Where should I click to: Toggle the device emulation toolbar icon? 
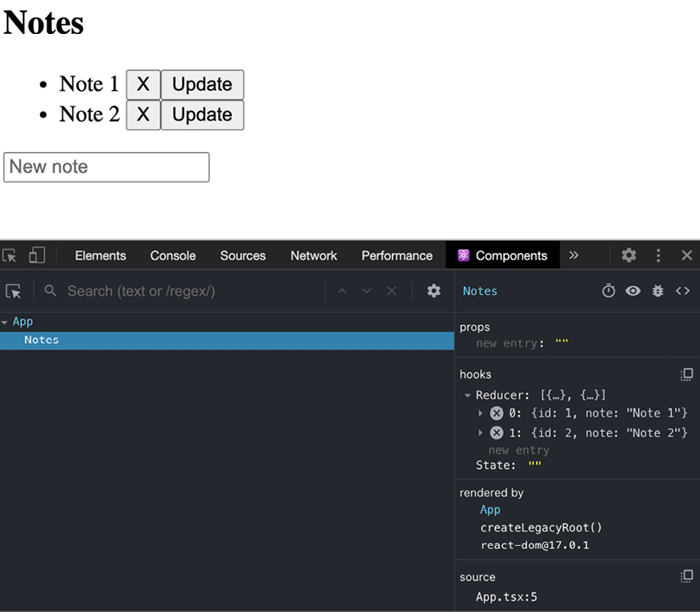36,255
